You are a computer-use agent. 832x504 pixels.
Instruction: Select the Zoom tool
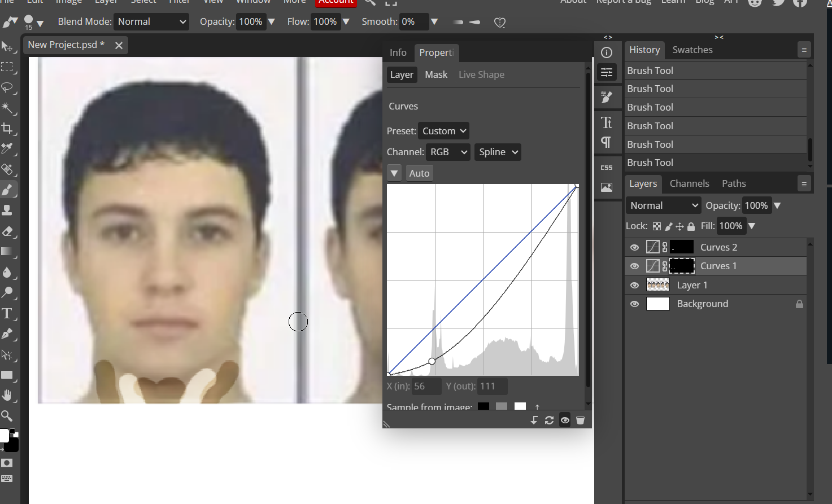[x=7, y=416]
